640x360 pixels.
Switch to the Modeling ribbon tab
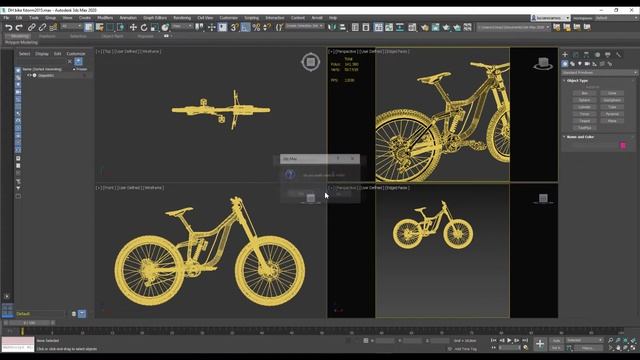click(20, 36)
